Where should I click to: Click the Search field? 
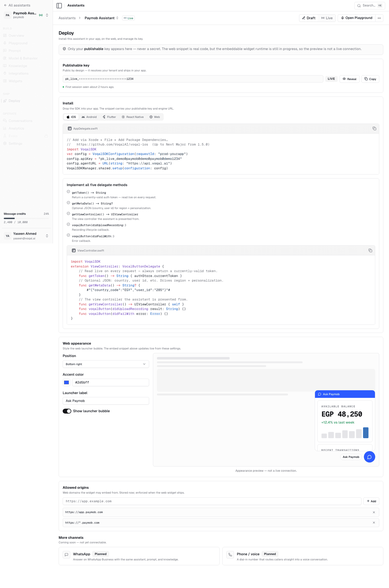coord(370,5)
